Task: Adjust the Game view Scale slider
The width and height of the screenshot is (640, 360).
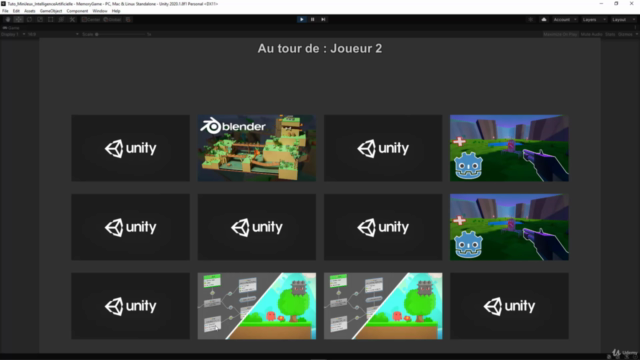Action: pos(121,34)
